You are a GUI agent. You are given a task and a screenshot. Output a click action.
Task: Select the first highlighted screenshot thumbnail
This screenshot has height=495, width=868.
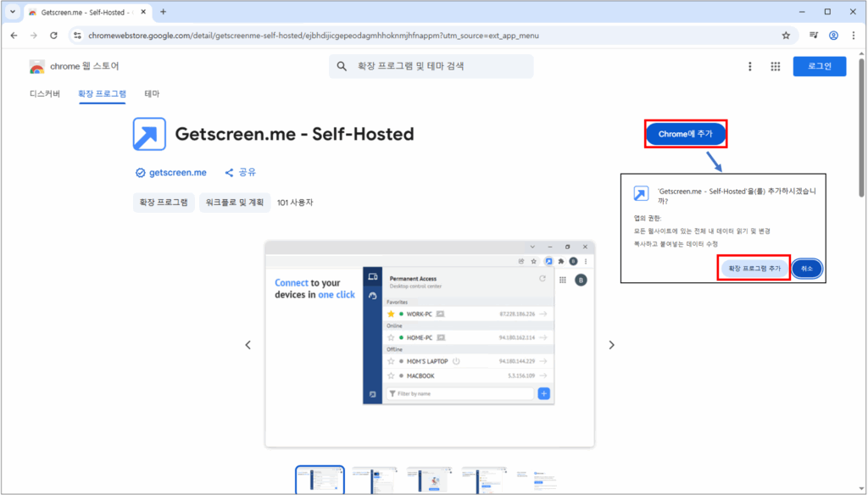coord(320,480)
